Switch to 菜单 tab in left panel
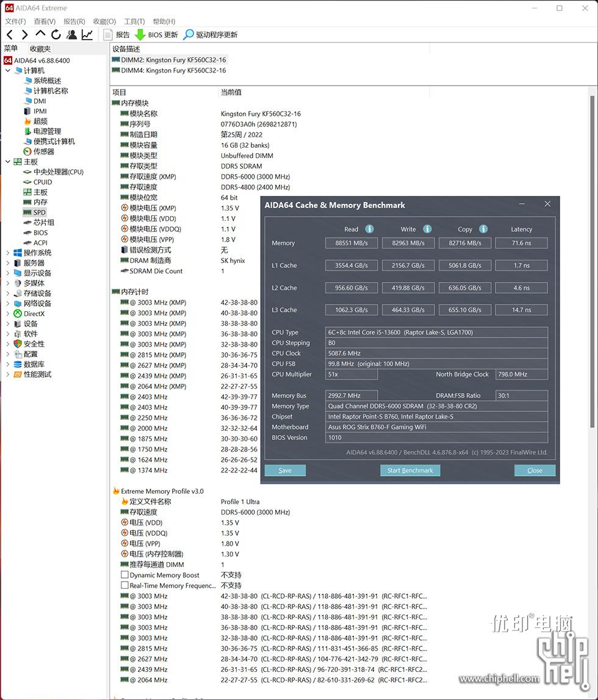Viewport: 598px width, 700px height. coord(11,48)
